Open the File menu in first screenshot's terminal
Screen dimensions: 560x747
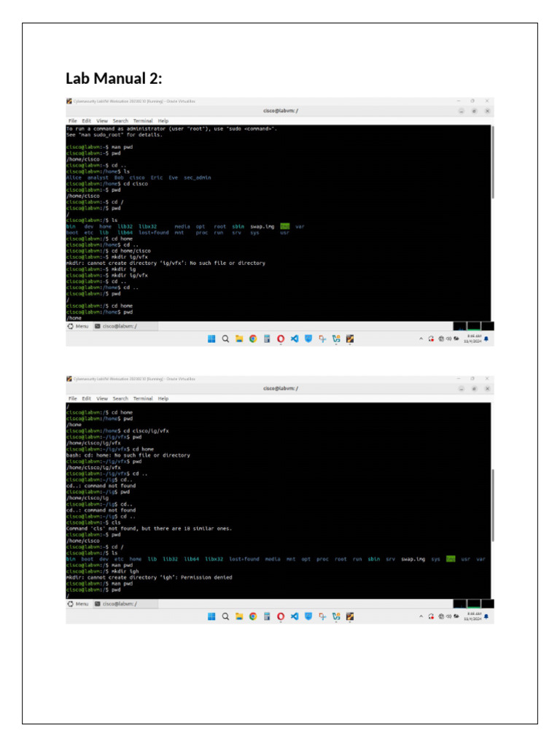[x=72, y=121]
